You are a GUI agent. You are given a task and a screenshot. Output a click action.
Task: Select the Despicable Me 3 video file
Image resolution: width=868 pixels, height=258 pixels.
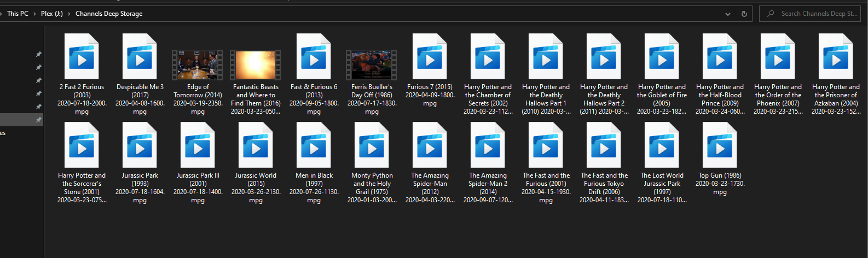coord(140,57)
